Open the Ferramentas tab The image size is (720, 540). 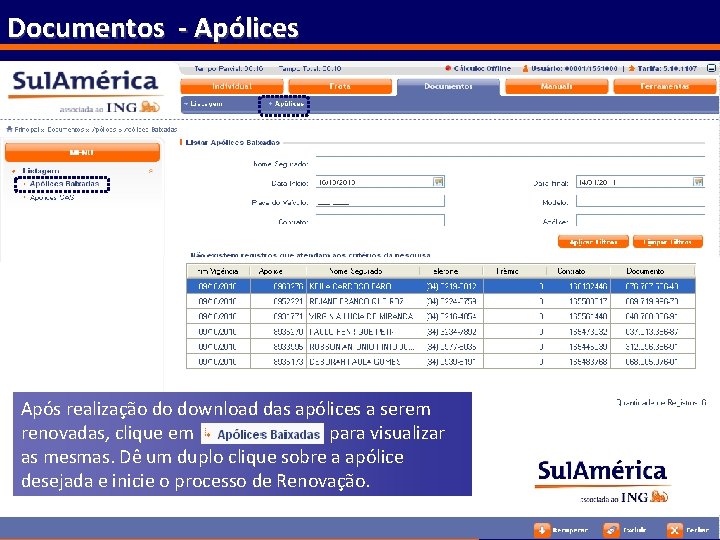click(x=664, y=86)
